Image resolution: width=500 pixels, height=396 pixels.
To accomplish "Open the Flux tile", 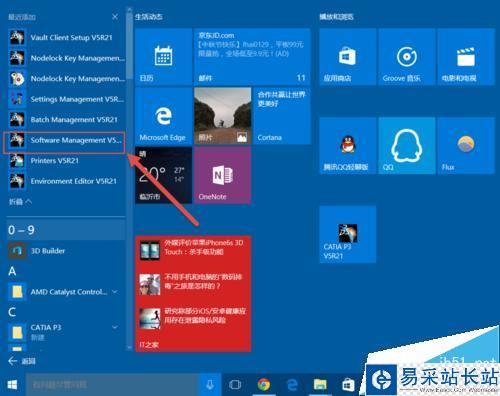I will pyautogui.click(x=466, y=145).
